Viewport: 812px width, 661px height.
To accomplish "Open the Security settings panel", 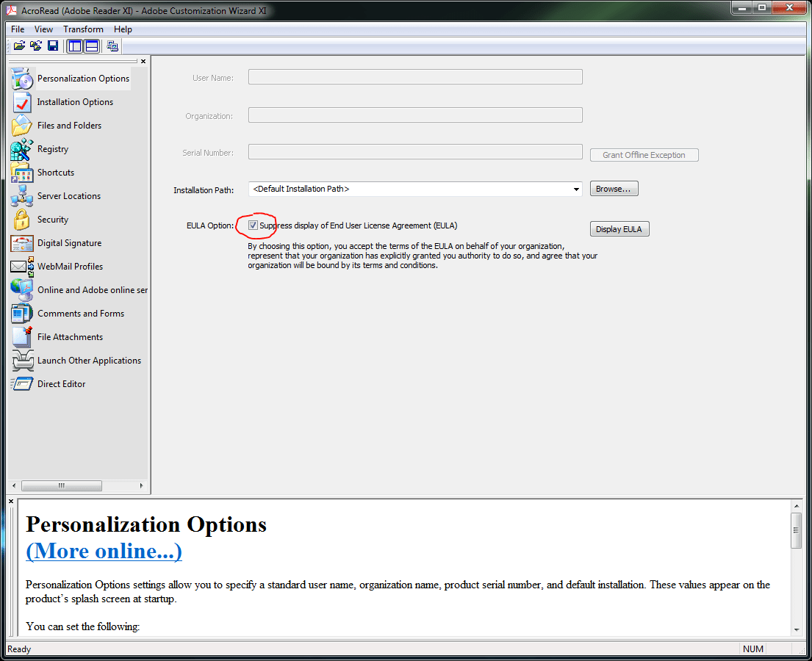I will (x=52, y=219).
